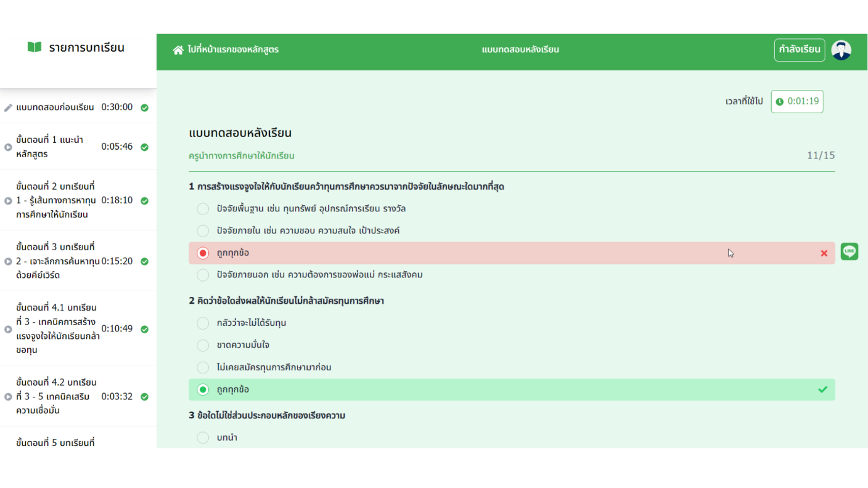Select radio บทนำ in question 3
Screen dimensions: 868x488
(x=203, y=438)
